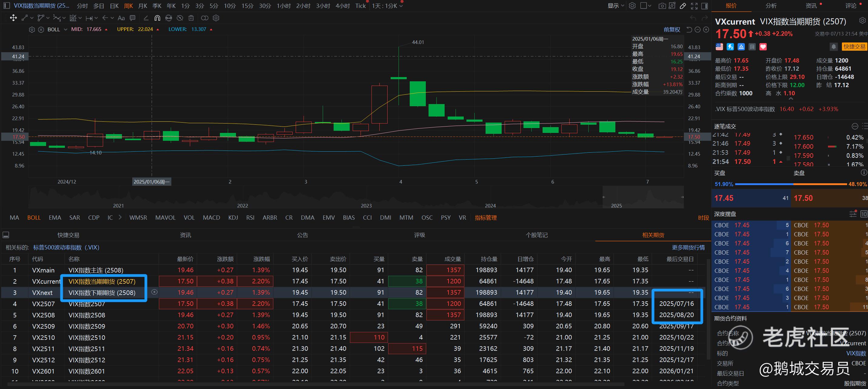Open 公告 announcements tab
The image size is (868, 389).
tap(303, 235)
